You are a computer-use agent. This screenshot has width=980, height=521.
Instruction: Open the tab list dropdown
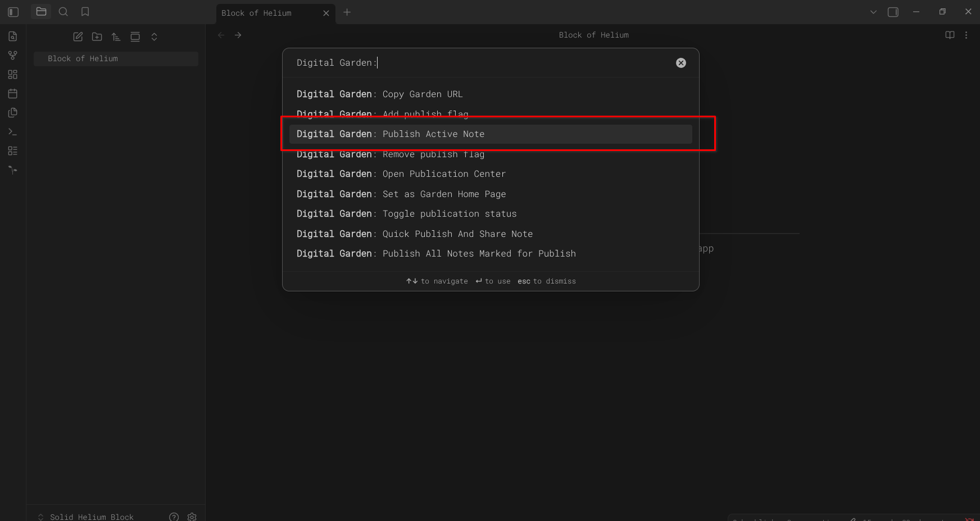click(x=873, y=12)
